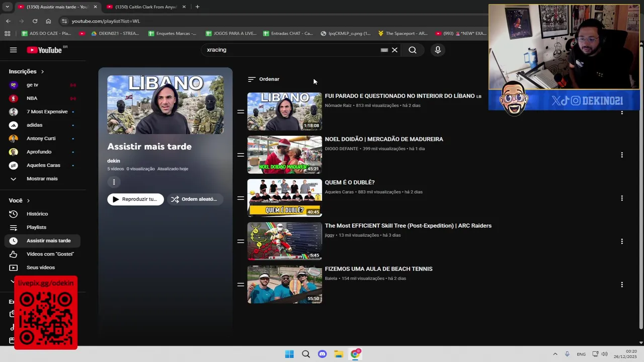Expand Você section chevron

(x=28, y=201)
